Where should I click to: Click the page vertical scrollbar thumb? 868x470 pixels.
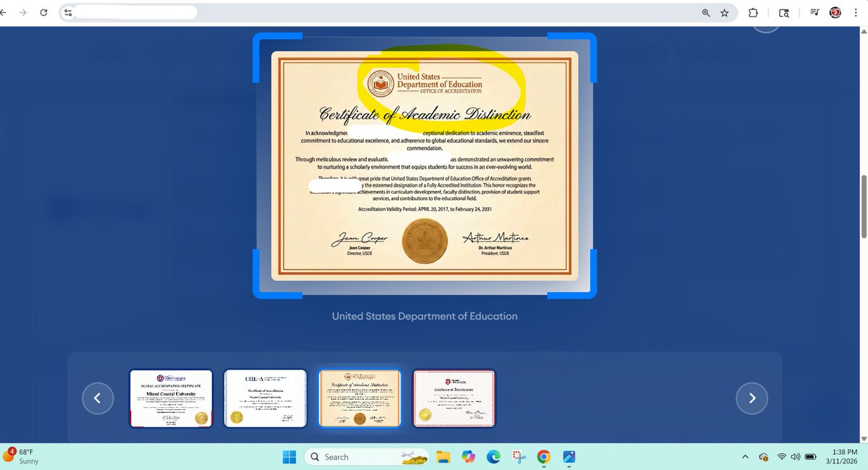click(x=863, y=206)
